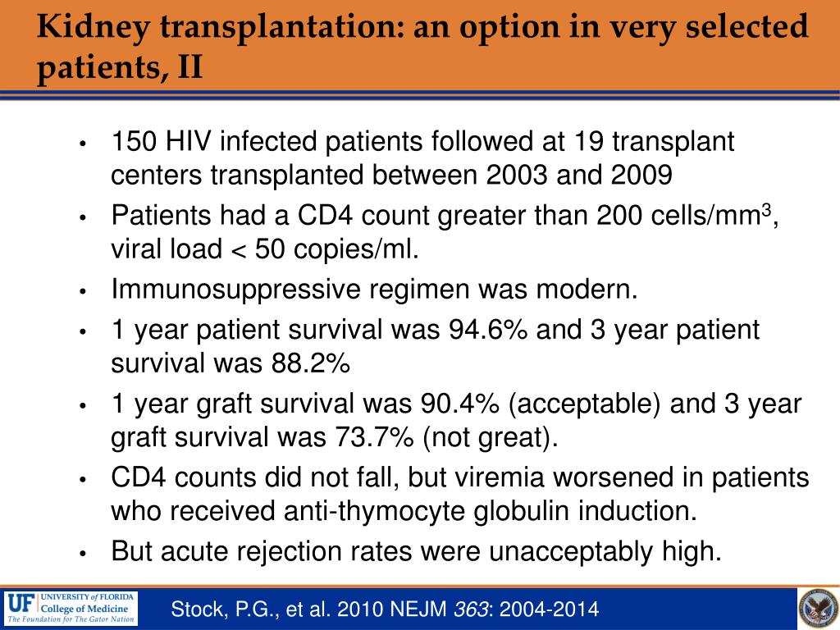Click 'The Foundation for The Gator Nation' tagline
Image resolution: width=840 pixels, height=630 pixels.
click(71, 619)
